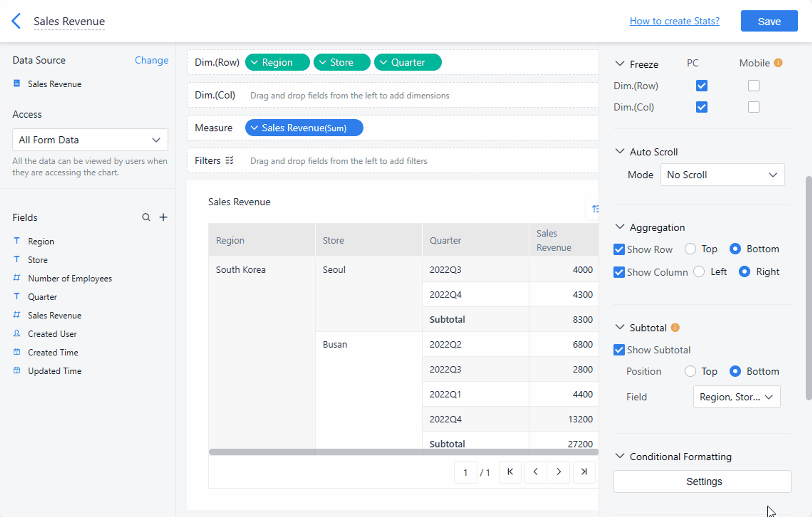Click the sort/configure icon on Sales Revenue table
Image resolution: width=812 pixels, height=517 pixels.
pyautogui.click(x=595, y=208)
